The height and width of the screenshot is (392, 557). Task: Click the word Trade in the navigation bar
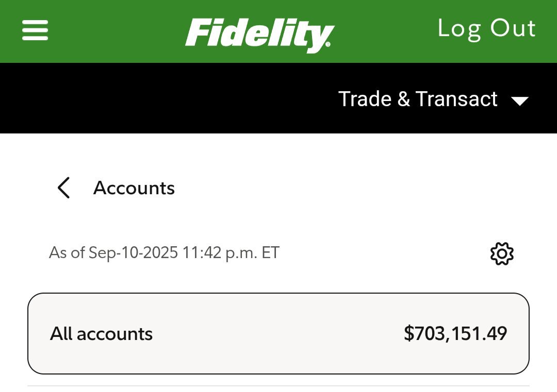(x=365, y=99)
